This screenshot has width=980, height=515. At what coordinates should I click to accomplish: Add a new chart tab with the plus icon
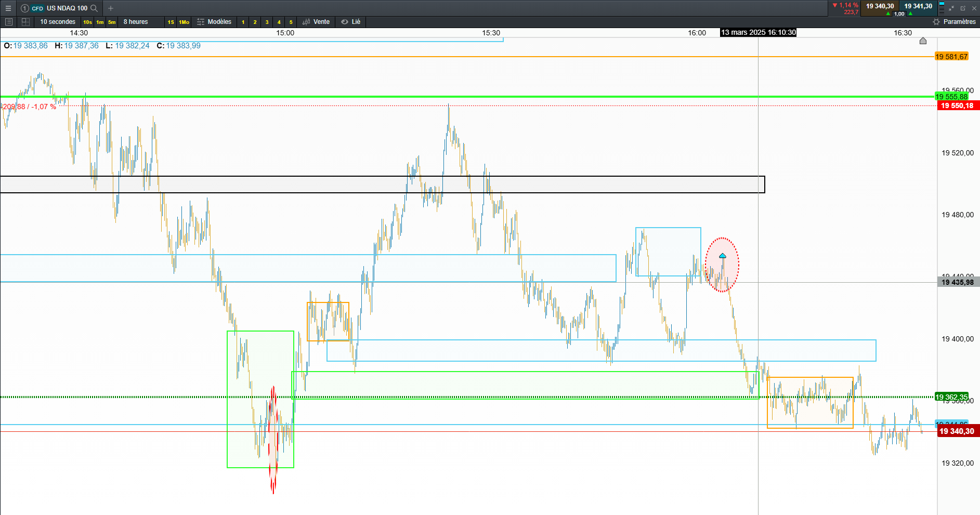click(x=111, y=8)
